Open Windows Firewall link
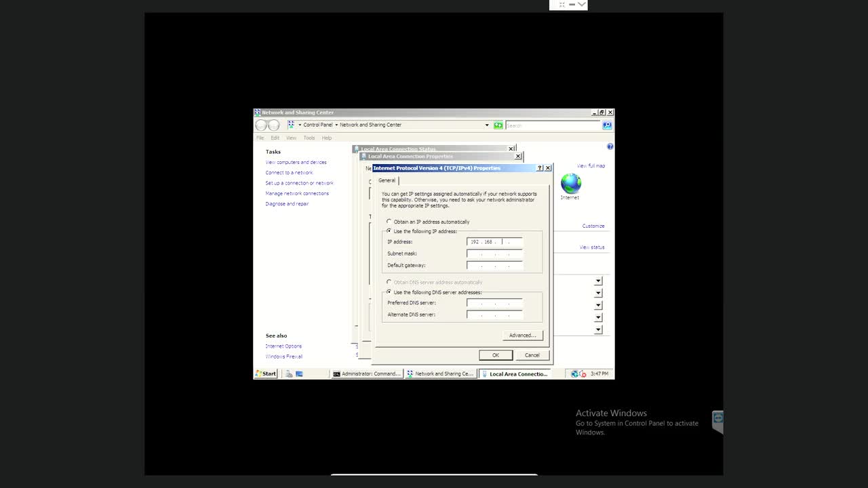Viewport: 868px width, 488px height. click(x=284, y=357)
